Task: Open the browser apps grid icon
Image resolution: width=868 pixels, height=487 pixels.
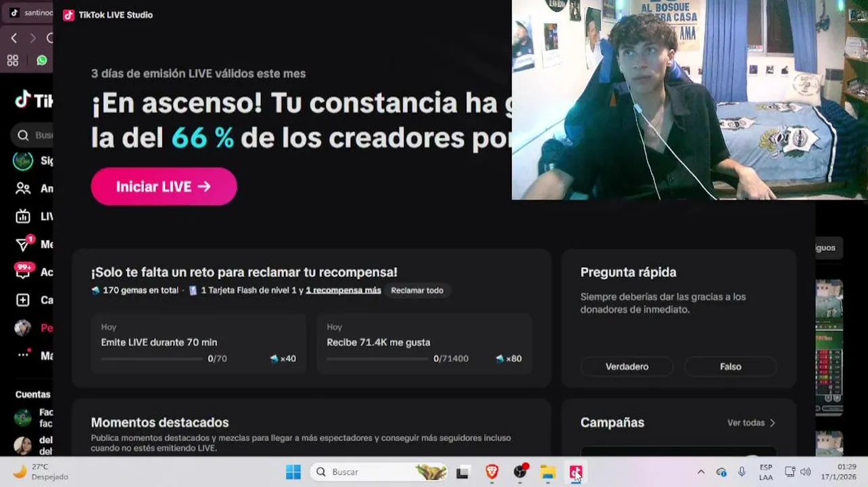Action: [x=12, y=60]
